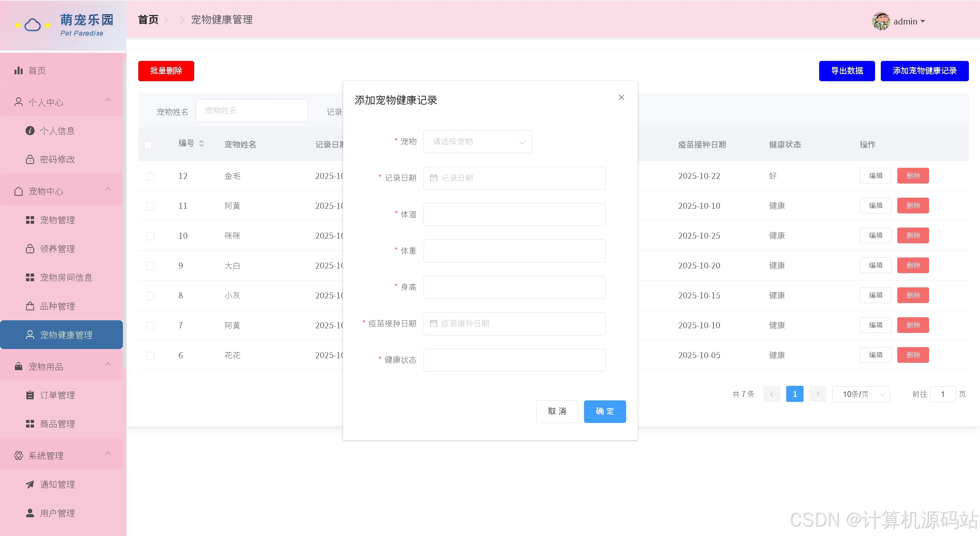Focus the 身高 input field

tap(514, 287)
